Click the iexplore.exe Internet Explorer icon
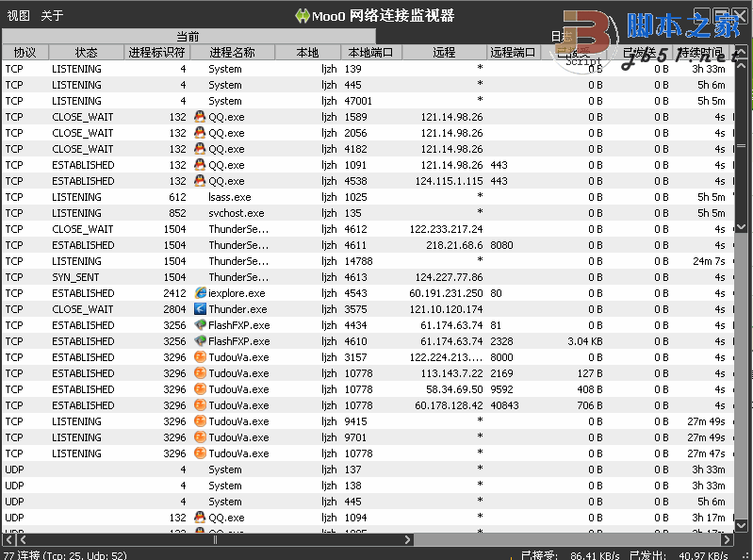 click(x=200, y=293)
